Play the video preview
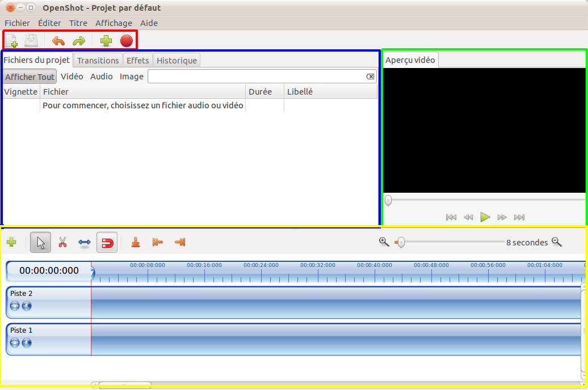Viewport: 588px width, 390px height. [485, 217]
